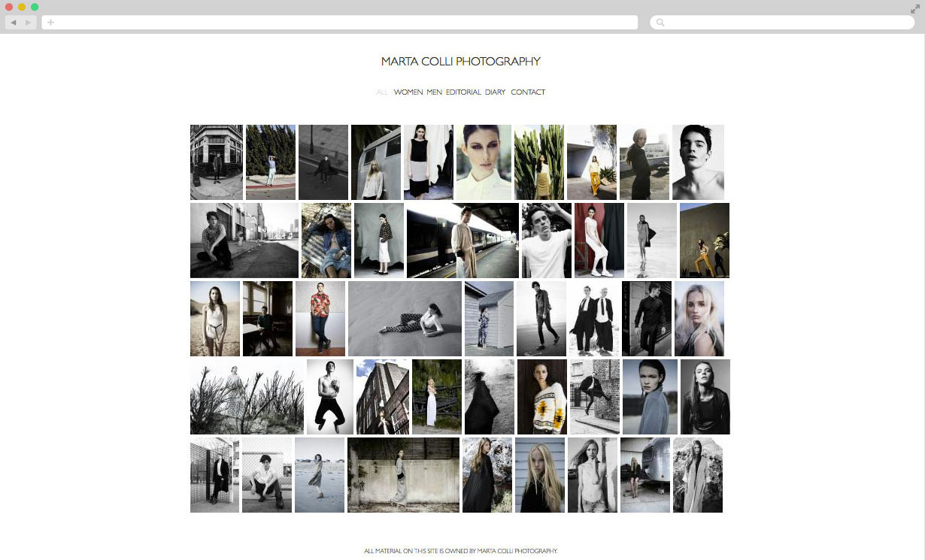Open the shirtless man portrait thumbnail
This screenshot has height=560, width=925.
click(698, 162)
